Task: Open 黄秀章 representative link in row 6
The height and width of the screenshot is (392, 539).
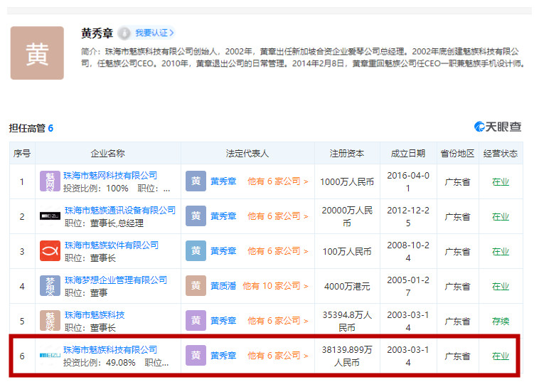Action: click(x=223, y=356)
